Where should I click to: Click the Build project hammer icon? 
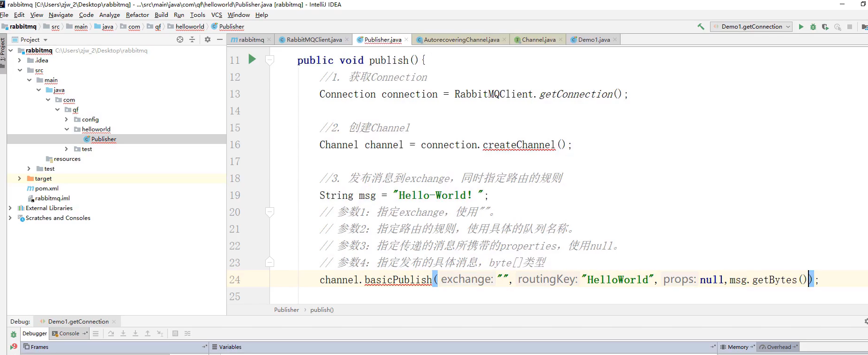point(701,27)
